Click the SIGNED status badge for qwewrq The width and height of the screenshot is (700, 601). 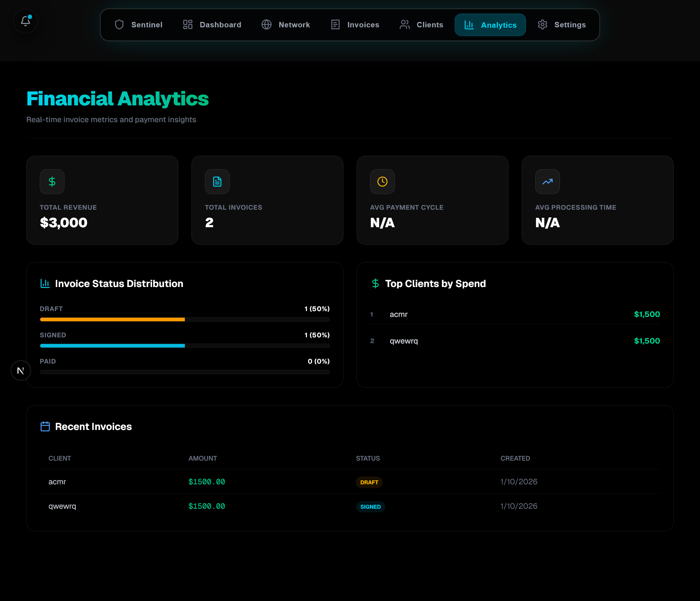(370, 507)
